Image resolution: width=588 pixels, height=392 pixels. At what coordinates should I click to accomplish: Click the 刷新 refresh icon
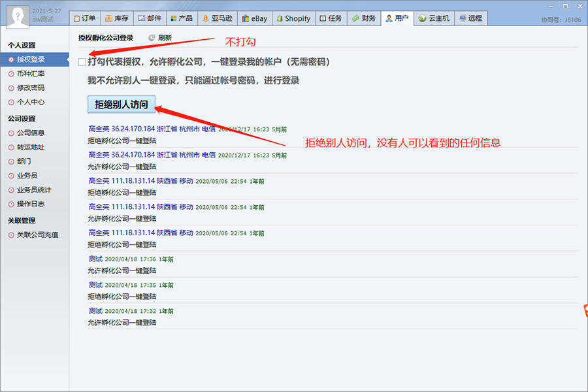152,38
